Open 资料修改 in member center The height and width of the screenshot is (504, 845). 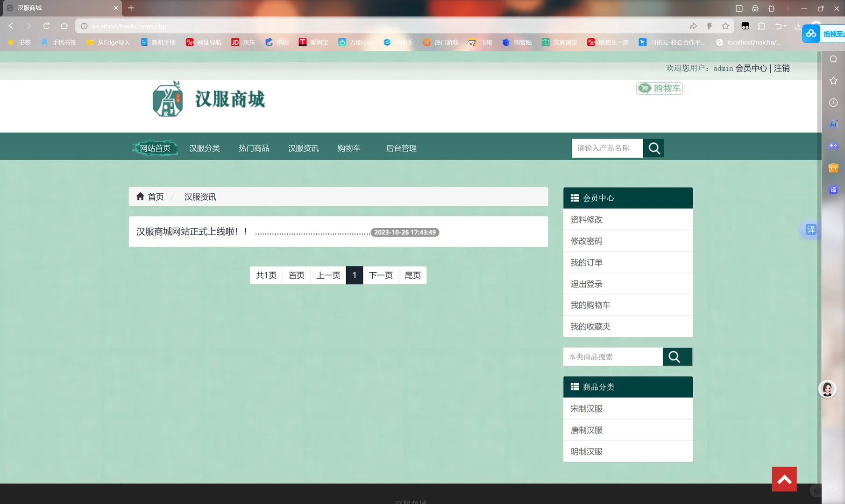click(628, 219)
